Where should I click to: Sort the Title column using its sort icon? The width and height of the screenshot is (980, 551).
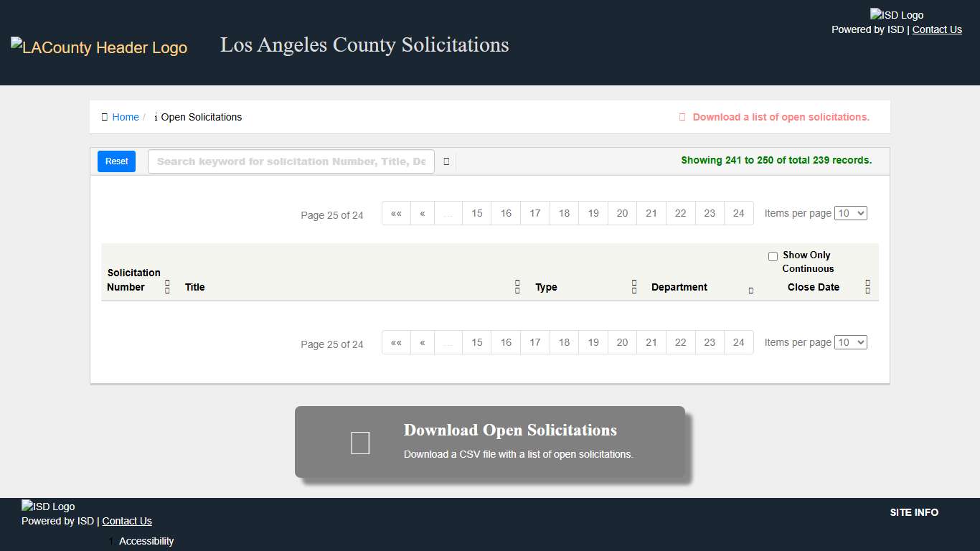coord(517,286)
